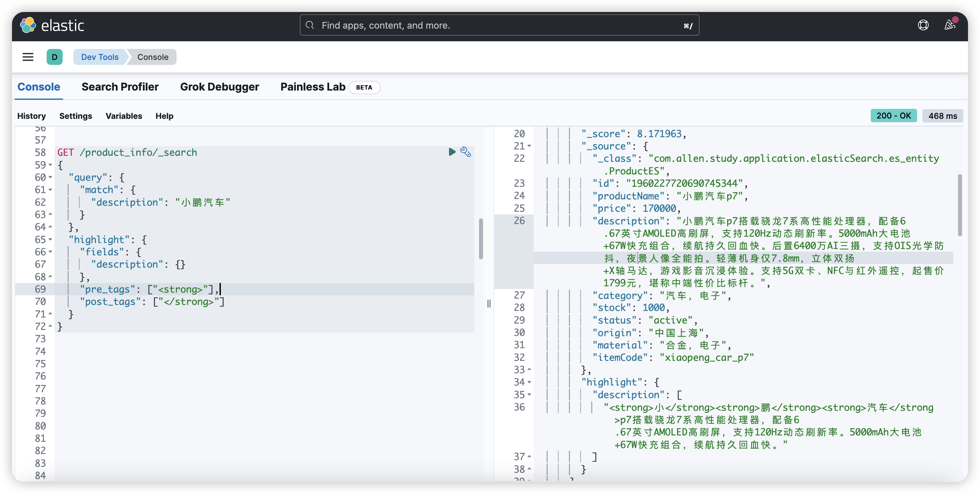Click the Console breadcrumb
Image resolution: width=980 pixels, height=494 pixels.
coord(153,57)
